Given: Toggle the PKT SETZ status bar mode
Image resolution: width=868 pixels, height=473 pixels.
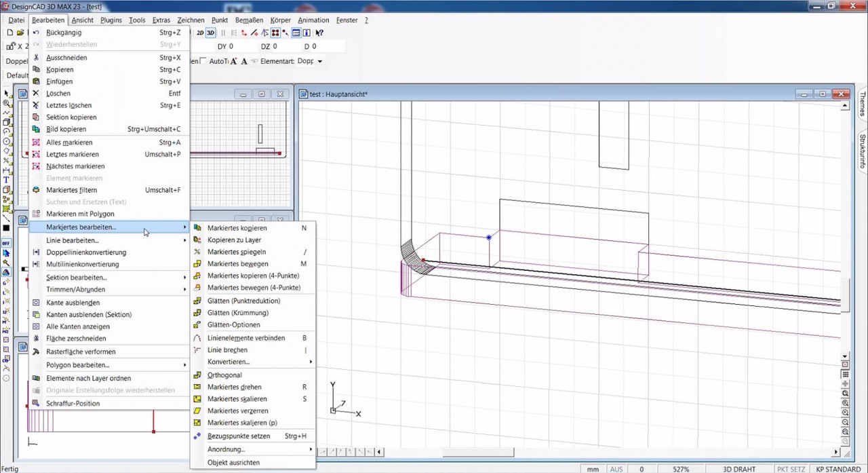Looking at the screenshot, I should (x=791, y=469).
